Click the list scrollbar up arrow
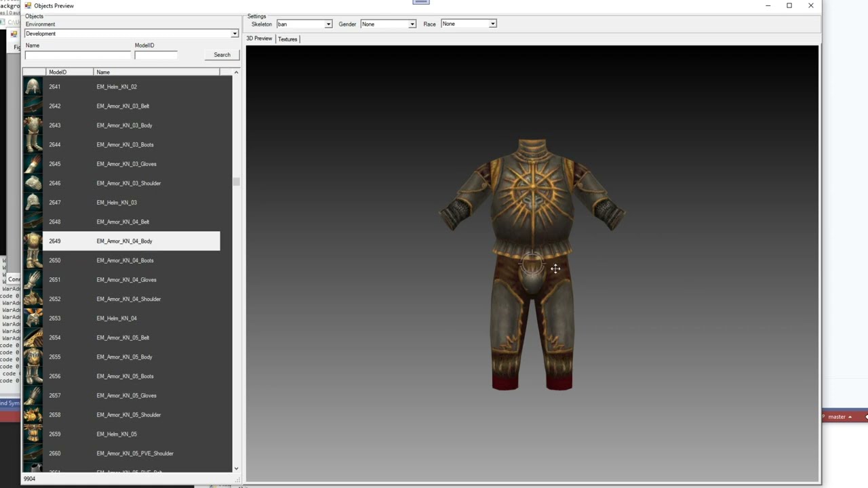Viewport: 868px width, 488px height. tap(236, 72)
